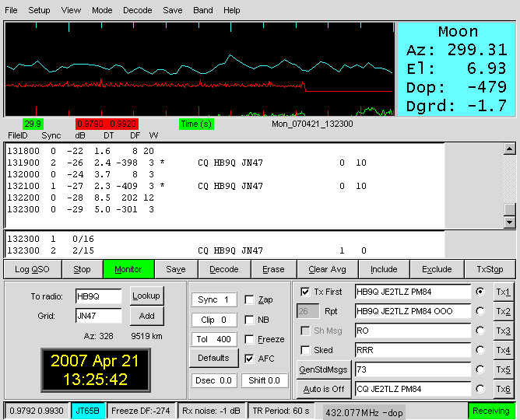Screen dimensions: 520x420
Task: Enable the Zap checkbox
Action: pyautogui.click(x=249, y=299)
